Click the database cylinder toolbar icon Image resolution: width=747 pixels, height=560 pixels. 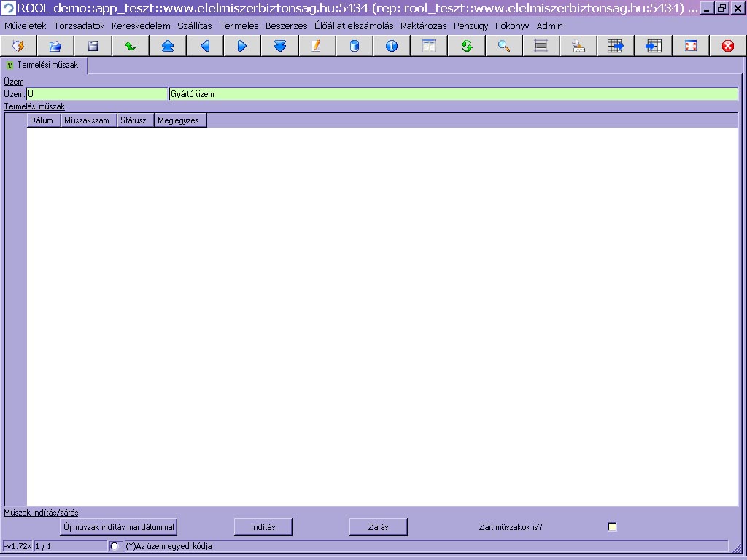pyautogui.click(x=355, y=46)
